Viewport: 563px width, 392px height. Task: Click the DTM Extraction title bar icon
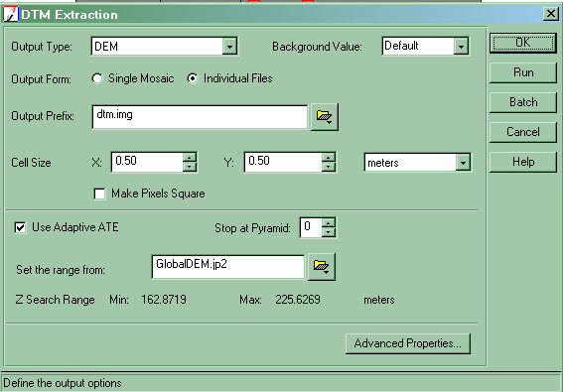click(x=10, y=14)
